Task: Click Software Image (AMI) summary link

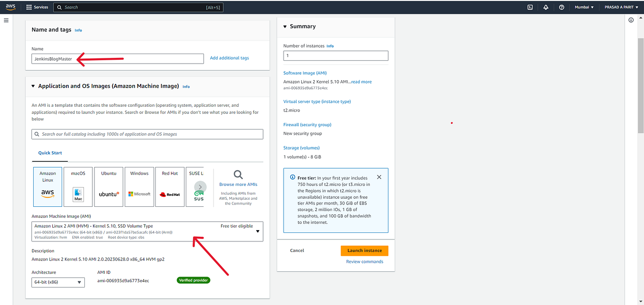Action: (x=305, y=73)
